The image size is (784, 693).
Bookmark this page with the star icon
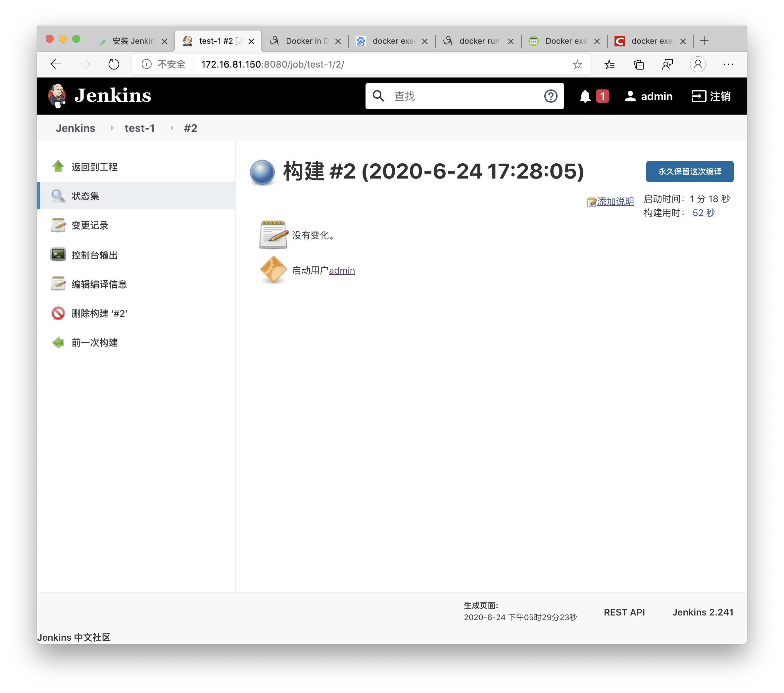[x=577, y=64]
